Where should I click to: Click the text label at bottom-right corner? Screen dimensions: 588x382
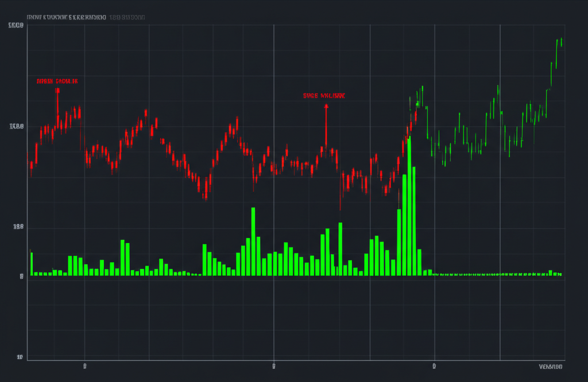(x=551, y=366)
